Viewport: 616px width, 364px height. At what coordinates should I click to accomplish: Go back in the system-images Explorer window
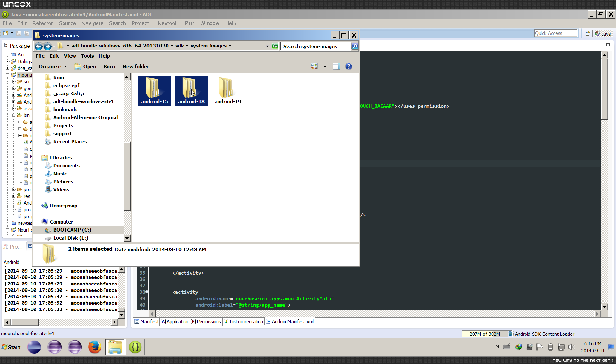[38, 47]
